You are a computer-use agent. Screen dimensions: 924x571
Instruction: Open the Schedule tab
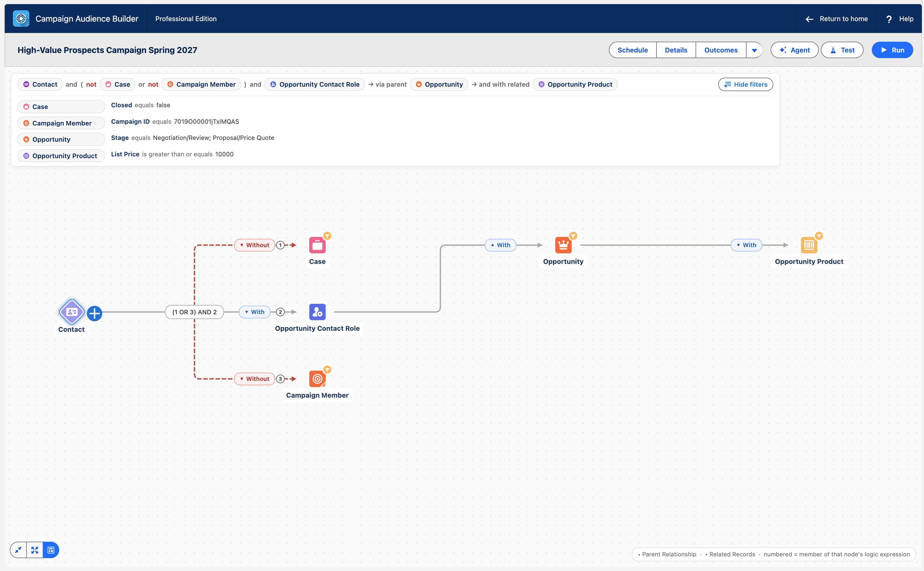pos(633,50)
